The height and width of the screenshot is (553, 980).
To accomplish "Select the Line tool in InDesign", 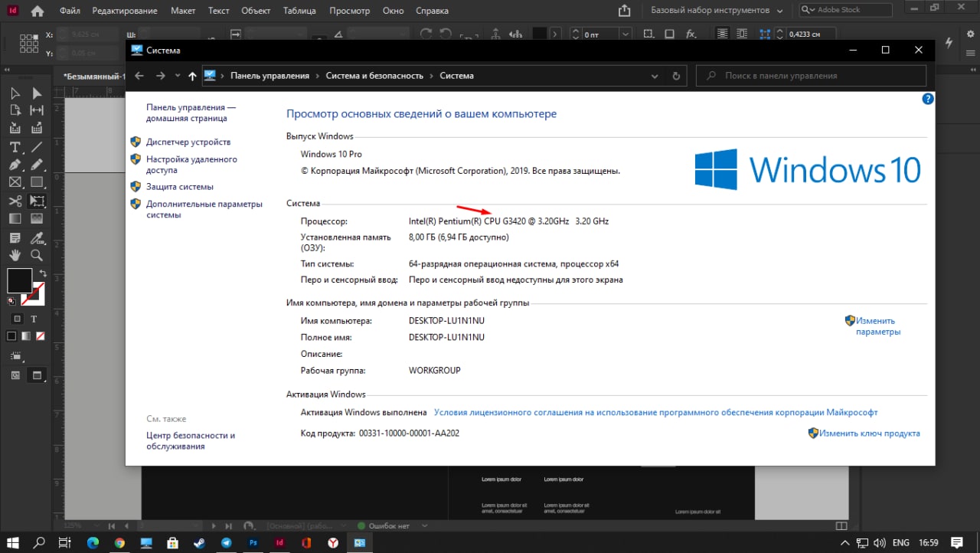I will [37, 147].
